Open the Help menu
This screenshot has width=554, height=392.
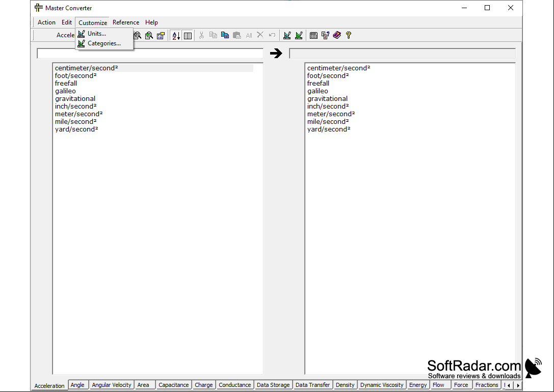coord(151,22)
